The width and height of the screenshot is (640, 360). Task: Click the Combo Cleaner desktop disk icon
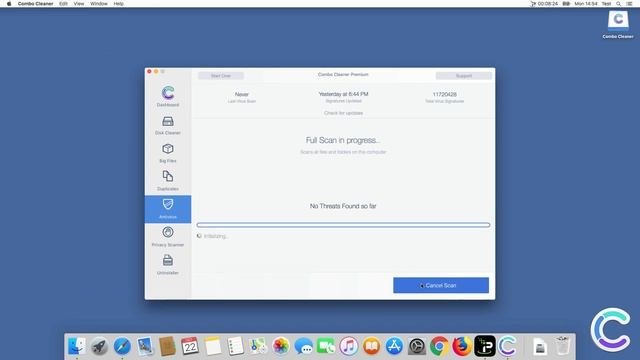pos(618,21)
